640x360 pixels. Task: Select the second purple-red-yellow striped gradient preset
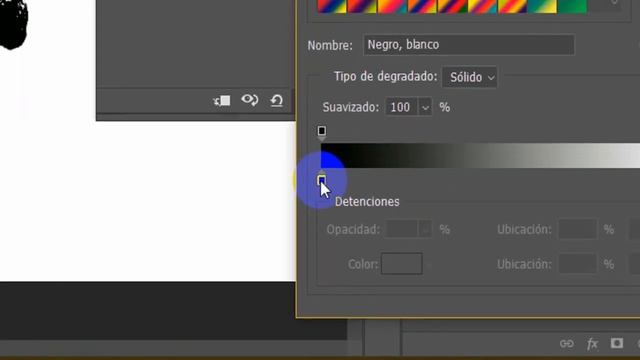point(362,6)
